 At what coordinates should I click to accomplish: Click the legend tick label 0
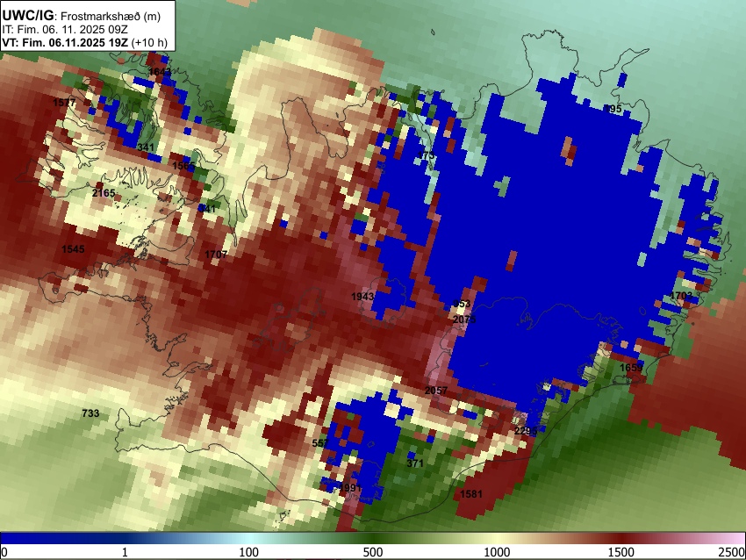[x=4, y=552]
